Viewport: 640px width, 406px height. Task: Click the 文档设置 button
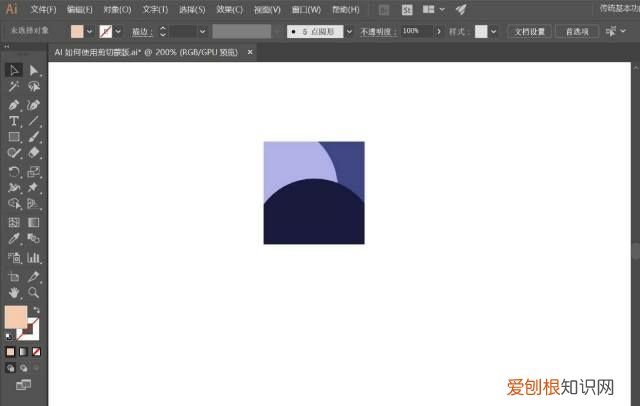529,31
